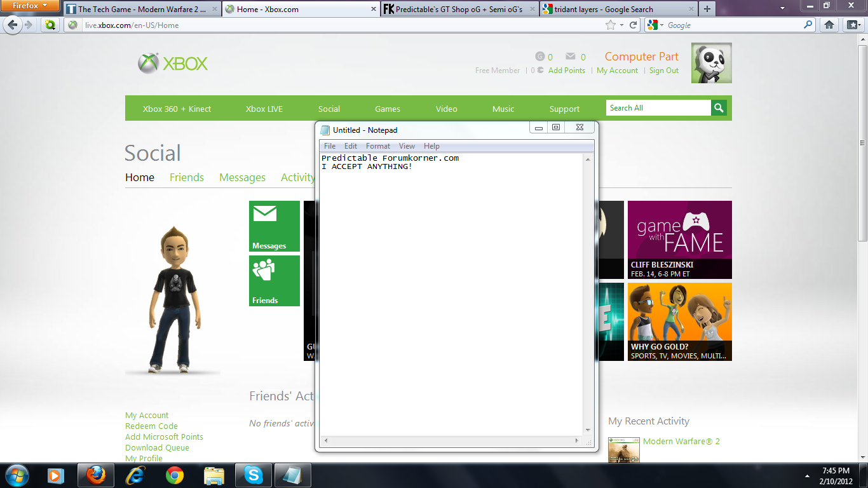Open the Notepad Format menu

(378, 146)
